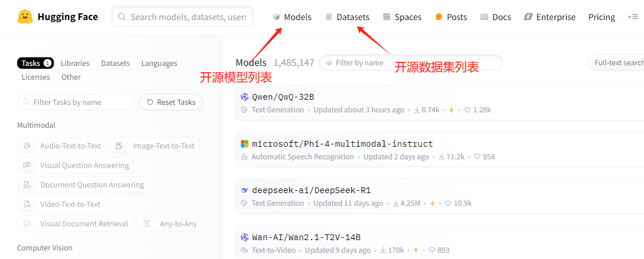This screenshot has width=644, height=259.
Task: Click the Automatic Speech Recognition icon
Action: pos(245,157)
